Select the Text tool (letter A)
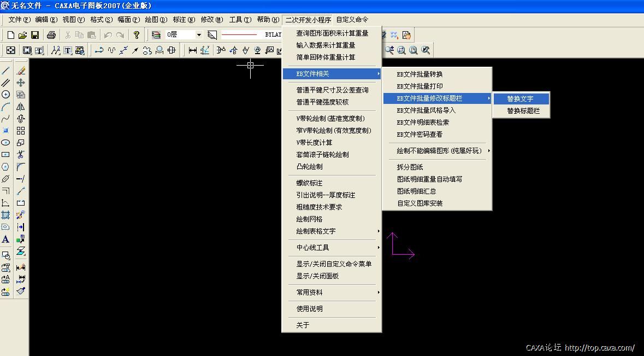644x356 pixels. click(x=5, y=239)
